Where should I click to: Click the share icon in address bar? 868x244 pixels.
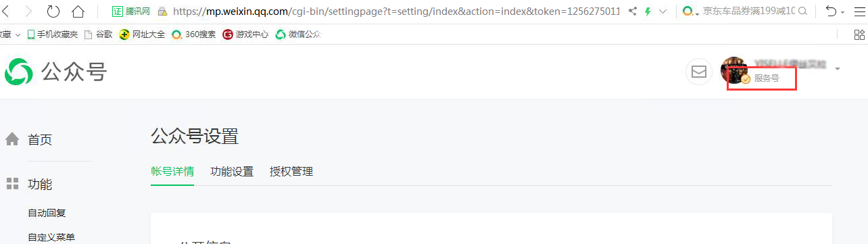pyautogui.click(x=633, y=11)
